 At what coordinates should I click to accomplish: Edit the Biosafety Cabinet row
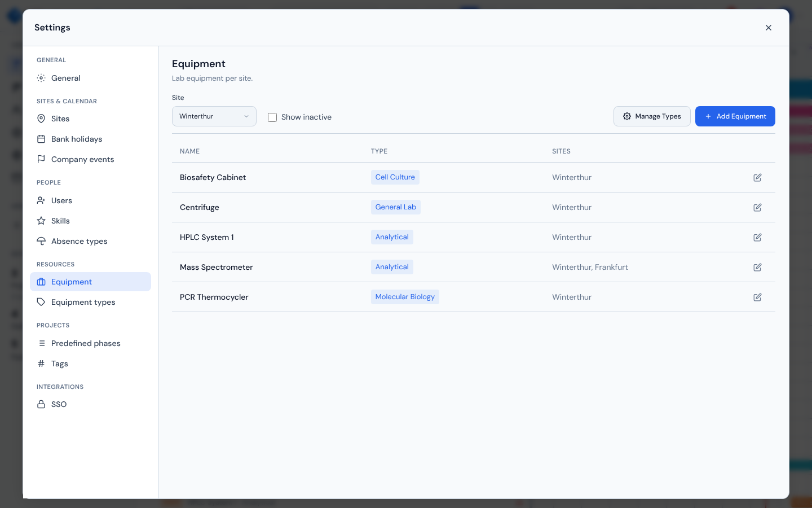(757, 177)
